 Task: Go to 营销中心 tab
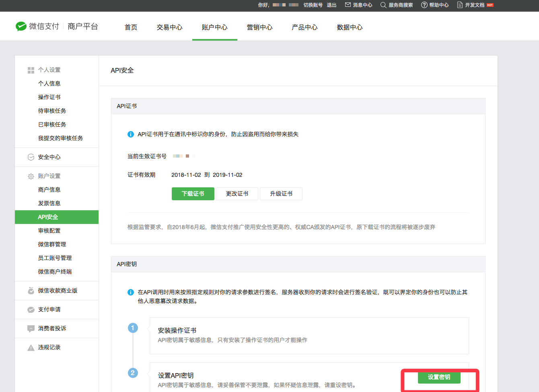260,27
